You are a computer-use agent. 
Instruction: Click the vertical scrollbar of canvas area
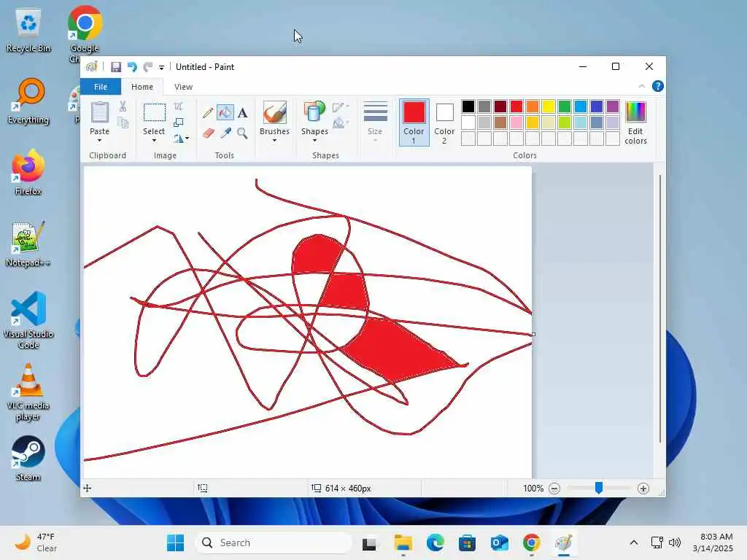[x=659, y=309]
